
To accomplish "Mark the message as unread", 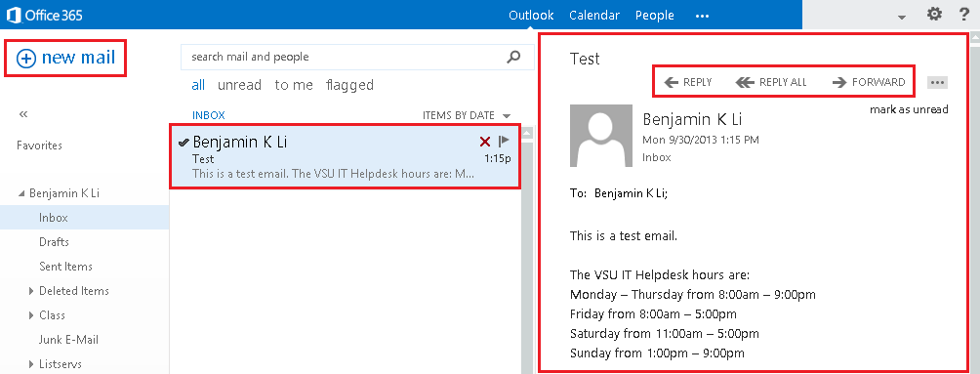I will 909,109.
